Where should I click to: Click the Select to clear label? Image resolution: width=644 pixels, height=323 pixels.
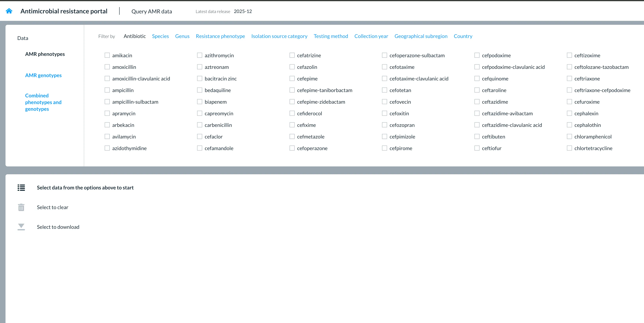pos(53,207)
